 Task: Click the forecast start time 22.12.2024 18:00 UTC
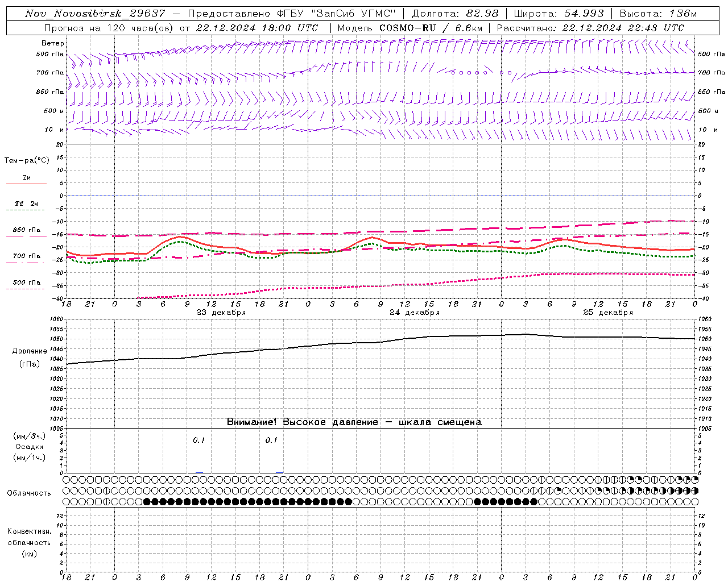point(257,28)
